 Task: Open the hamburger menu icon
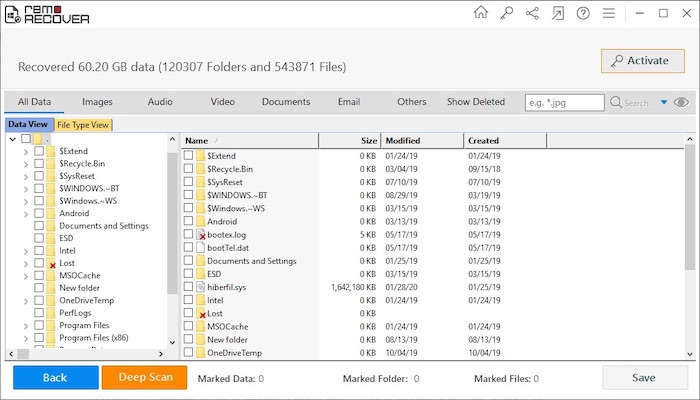608,13
